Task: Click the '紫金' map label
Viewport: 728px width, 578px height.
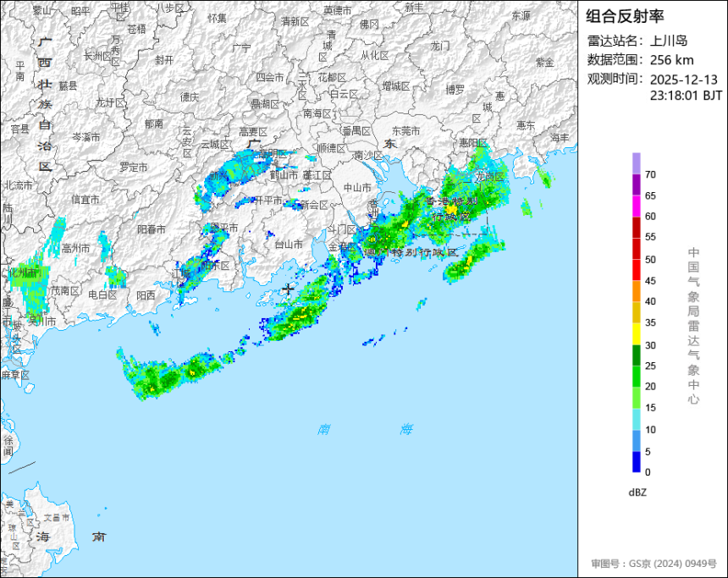Action: point(545,63)
